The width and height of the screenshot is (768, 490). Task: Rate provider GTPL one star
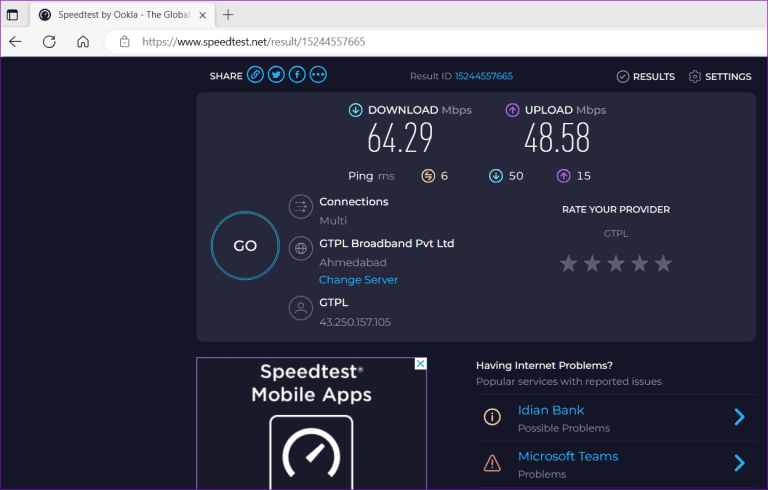[x=568, y=264]
